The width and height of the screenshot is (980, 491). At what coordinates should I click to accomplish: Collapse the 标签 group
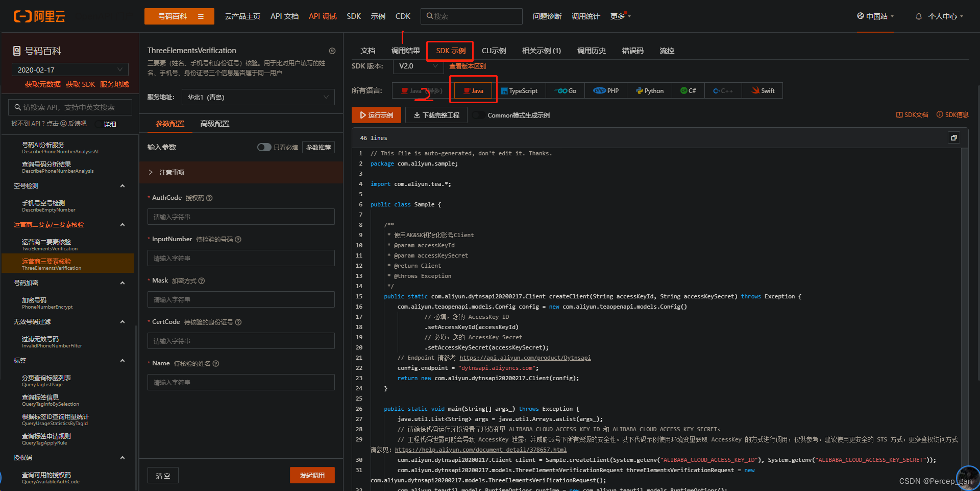(x=122, y=361)
